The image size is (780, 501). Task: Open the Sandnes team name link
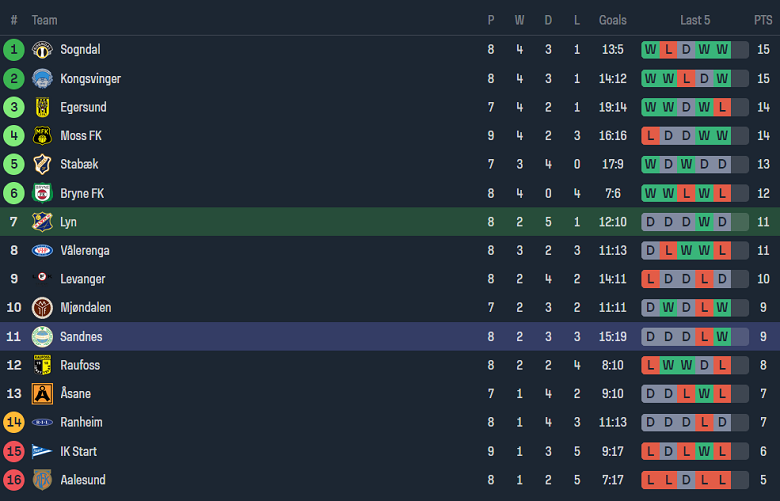(x=81, y=337)
